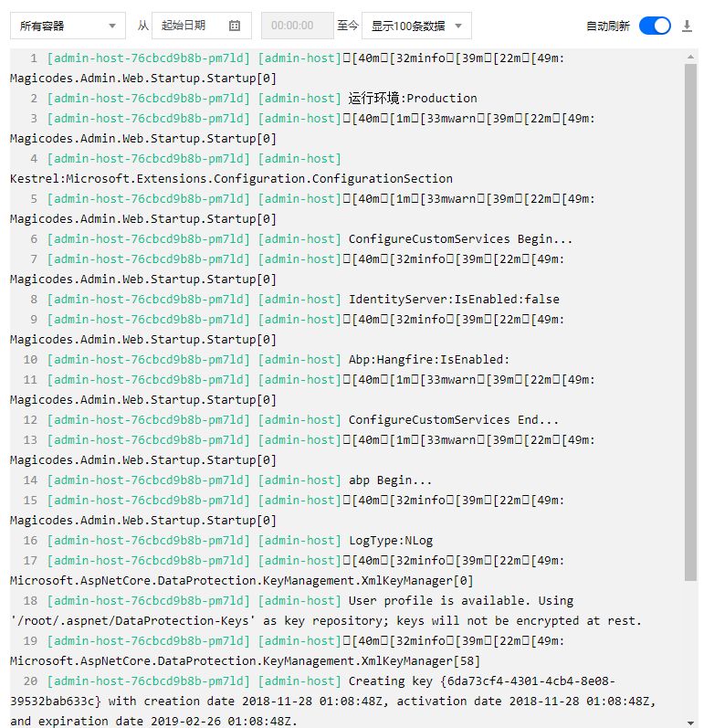Screen dimensions: 714x728
Task: Click the [admin-host] tag on line 8
Action: 299,300
